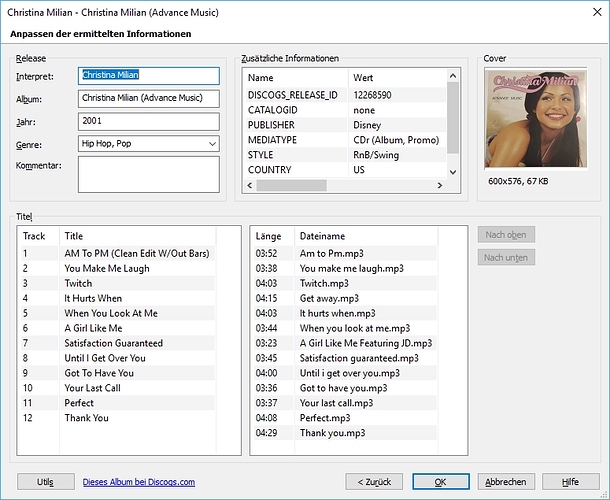Click the Nach unten button
This screenshot has height=500, width=610.
(506, 258)
